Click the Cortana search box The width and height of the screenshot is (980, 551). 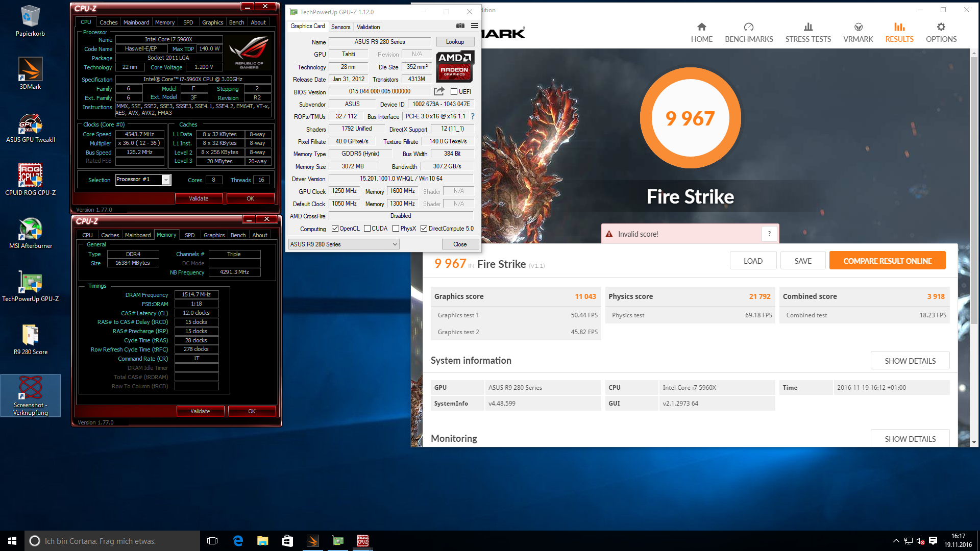pos(112,541)
